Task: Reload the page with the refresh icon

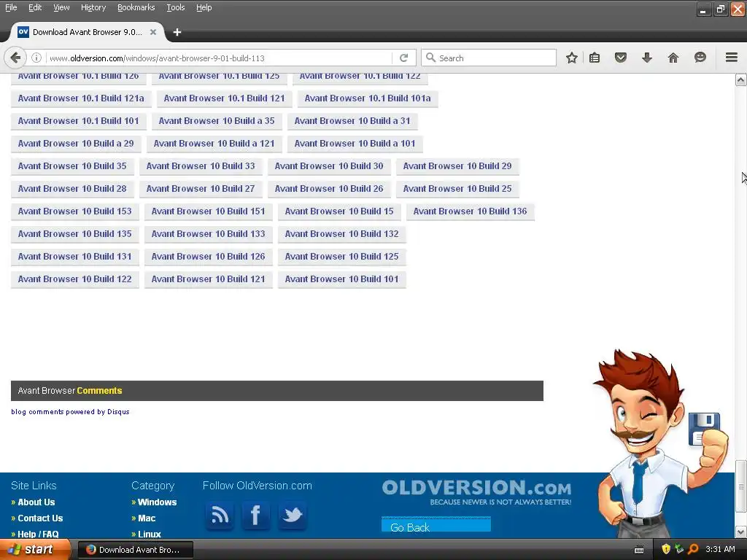Action: click(403, 58)
